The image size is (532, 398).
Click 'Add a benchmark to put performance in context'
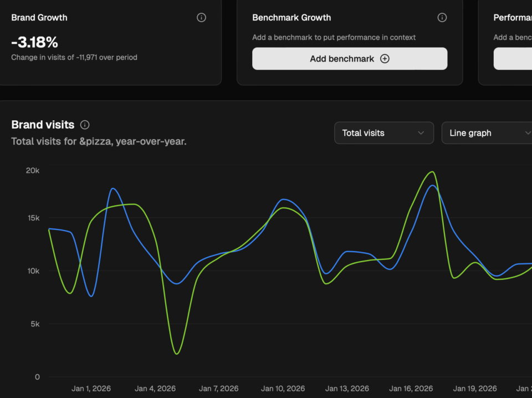click(334, 37)
